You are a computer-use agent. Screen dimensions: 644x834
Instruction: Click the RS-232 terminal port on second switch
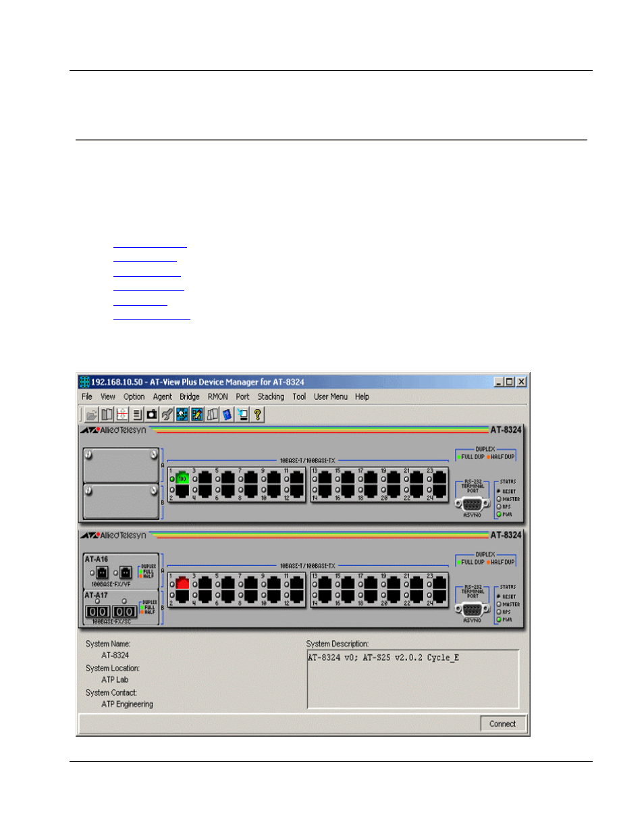[472, 609]
